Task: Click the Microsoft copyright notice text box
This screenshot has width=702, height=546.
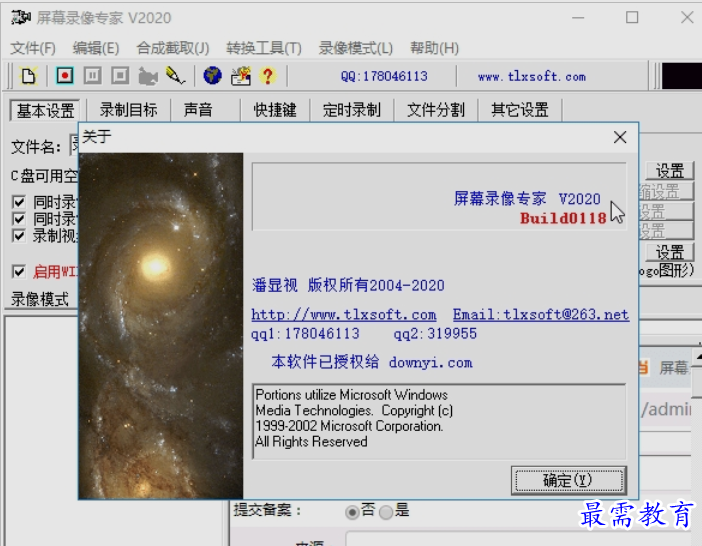Action: pos(439,421)
